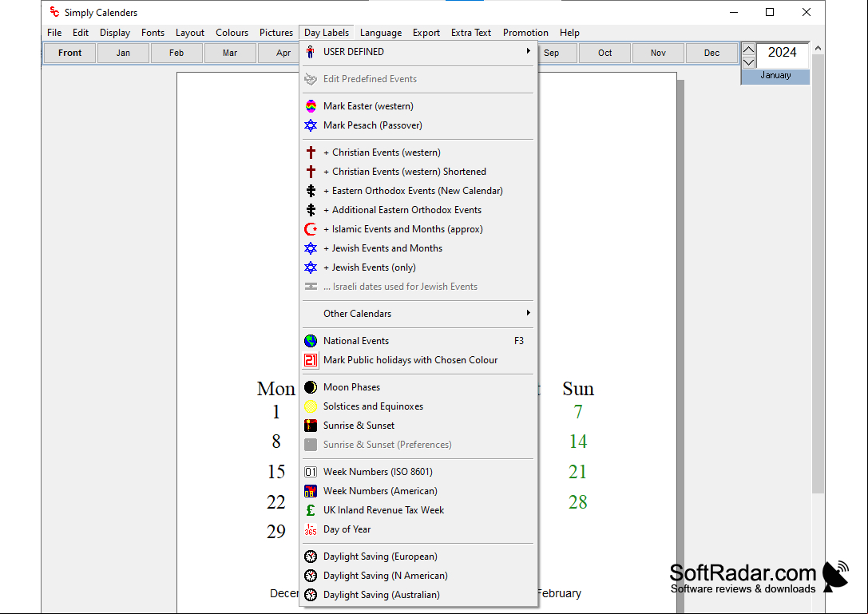Click the Eastern Orthodox New Calendar cross icon
Viewport: 868px width, 614px height.
click(x=311, y=191)
